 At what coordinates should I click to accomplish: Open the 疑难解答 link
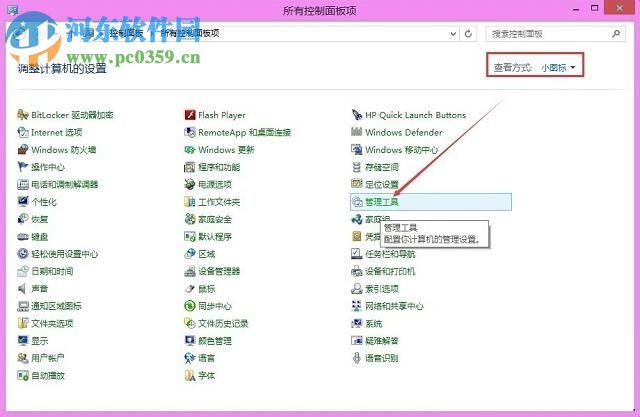tap(382, 341)
